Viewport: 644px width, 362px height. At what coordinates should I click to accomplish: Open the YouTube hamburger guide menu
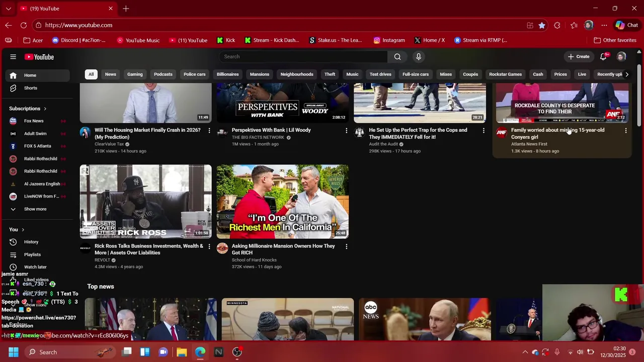[x=13, y=57]
